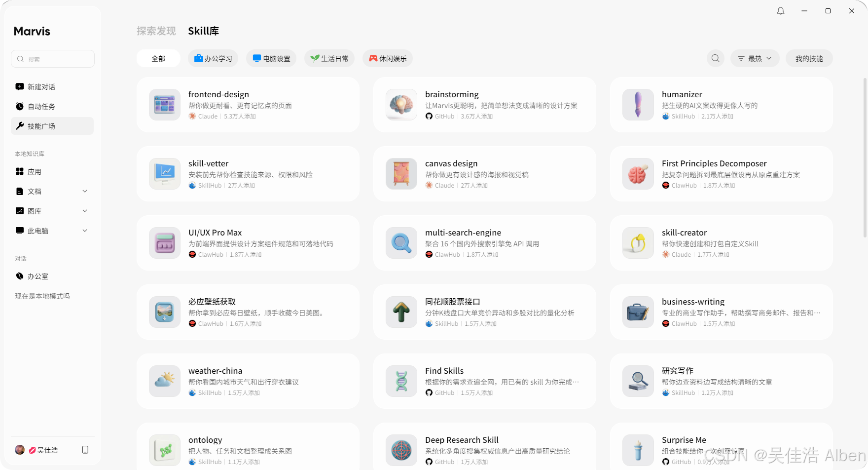Screen dimensions: 868x470
Task: Click the weather-china title text
Action: coord(215,371)
